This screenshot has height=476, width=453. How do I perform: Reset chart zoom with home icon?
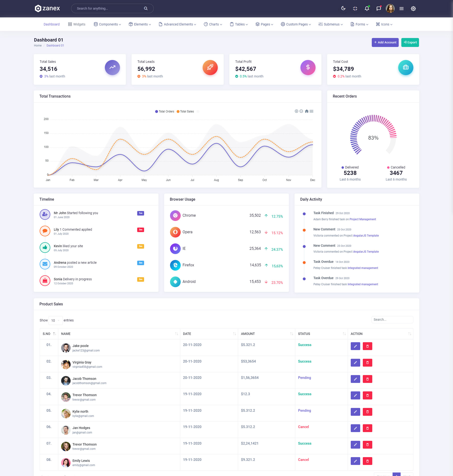[x=306, y=111]
